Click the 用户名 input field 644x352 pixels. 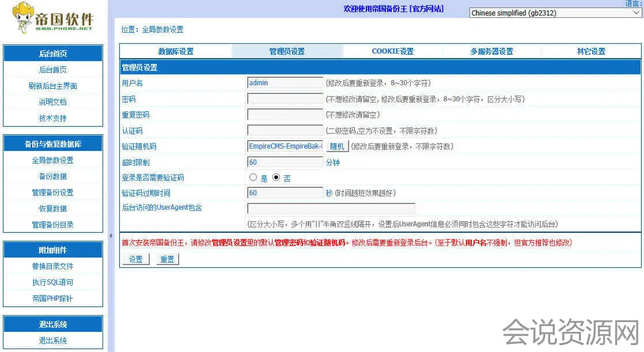pos(285,83)
